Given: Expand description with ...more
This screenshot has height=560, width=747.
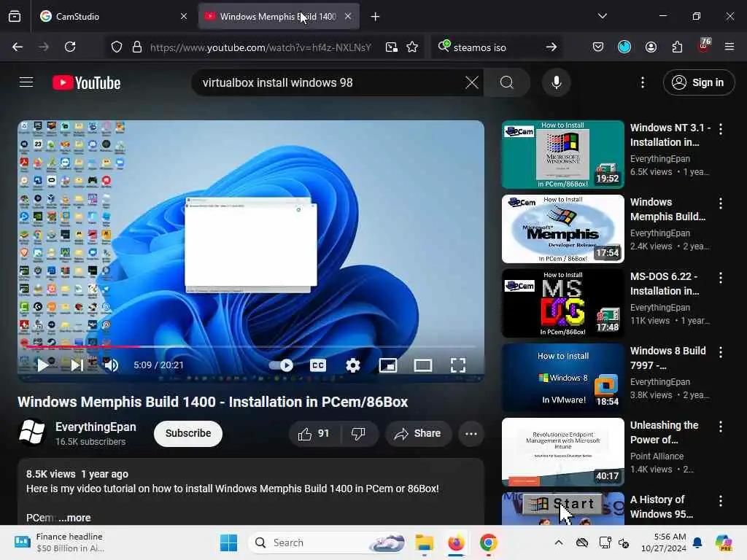Looking at the screenshot, I should [x=75, y=518].
